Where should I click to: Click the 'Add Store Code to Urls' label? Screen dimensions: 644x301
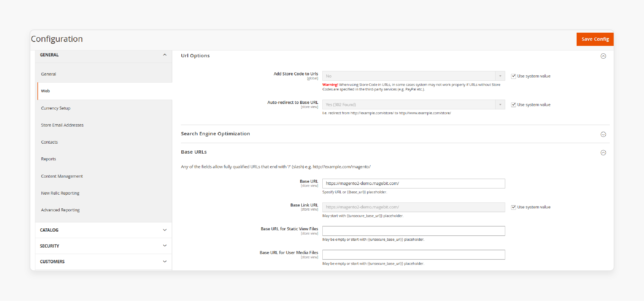(296, 74)
